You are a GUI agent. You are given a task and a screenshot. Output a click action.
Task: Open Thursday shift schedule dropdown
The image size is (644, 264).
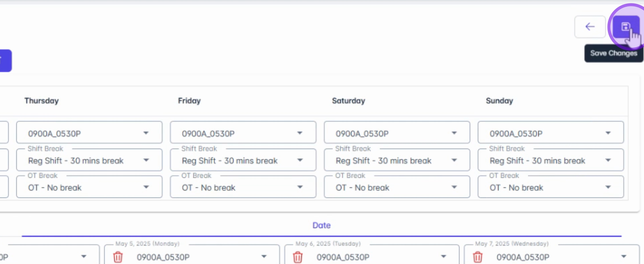click(x=146, y=133)
